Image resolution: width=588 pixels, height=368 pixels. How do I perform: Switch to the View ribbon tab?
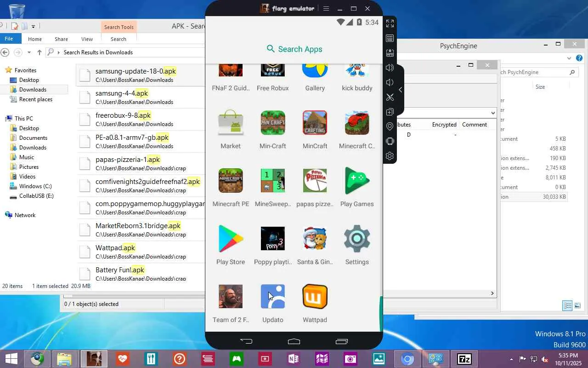click(x=87, y=39)
